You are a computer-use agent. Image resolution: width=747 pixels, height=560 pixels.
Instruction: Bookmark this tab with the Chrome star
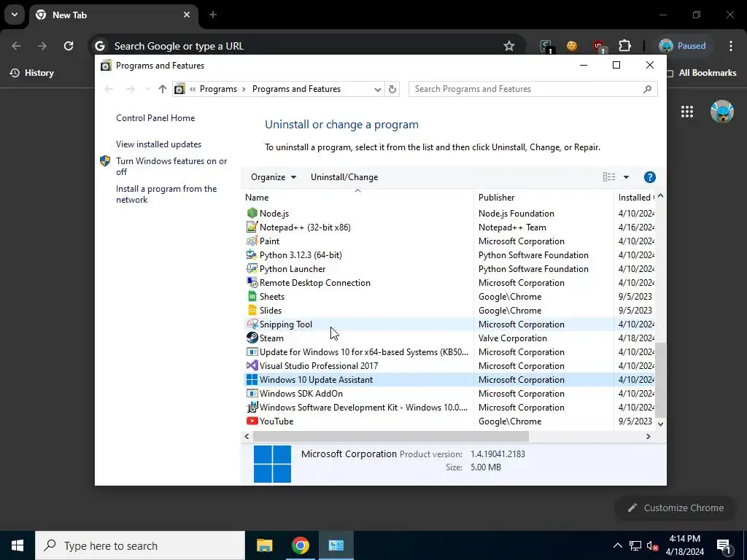[508, 46]
